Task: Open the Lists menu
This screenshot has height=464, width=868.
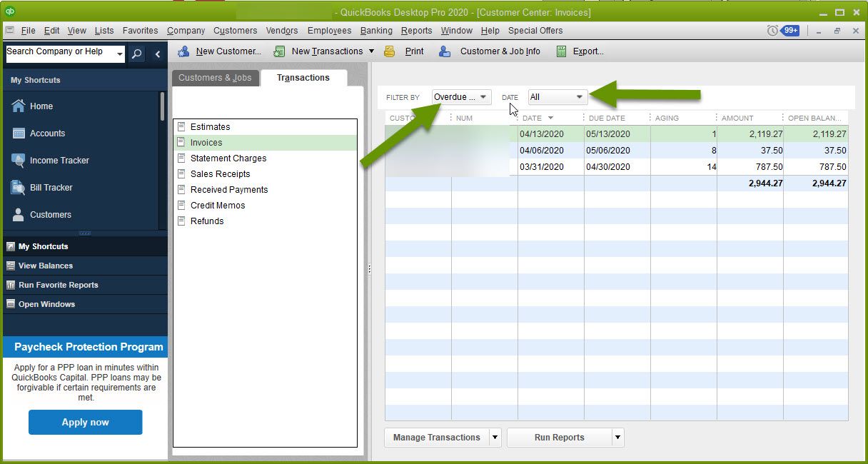Action: 104,31
